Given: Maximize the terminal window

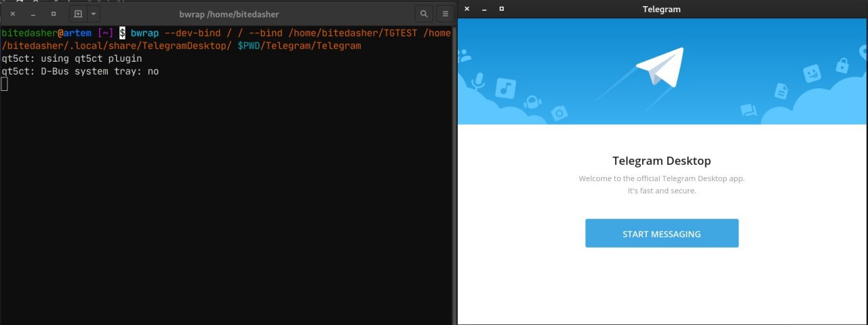Looking at the screenshot, I should (x=54, y=14).
